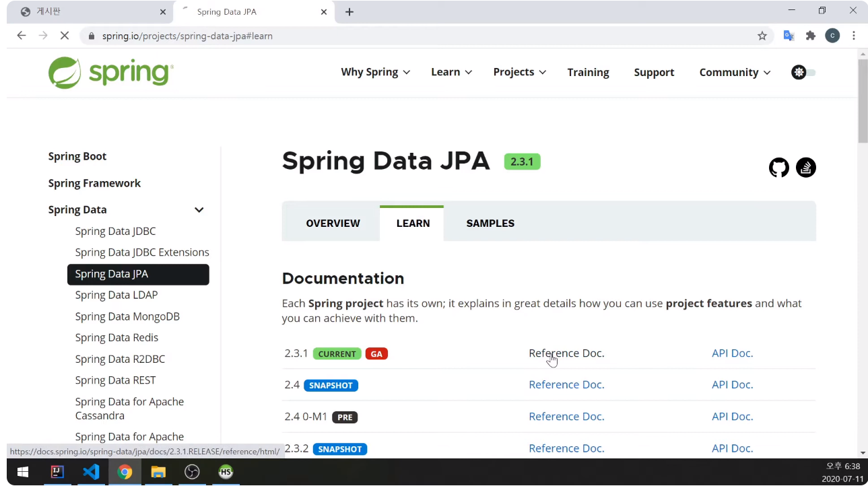
Task: Open Reference Doc. for 2.4 SNAPSHOT
Action: [566, 385]
